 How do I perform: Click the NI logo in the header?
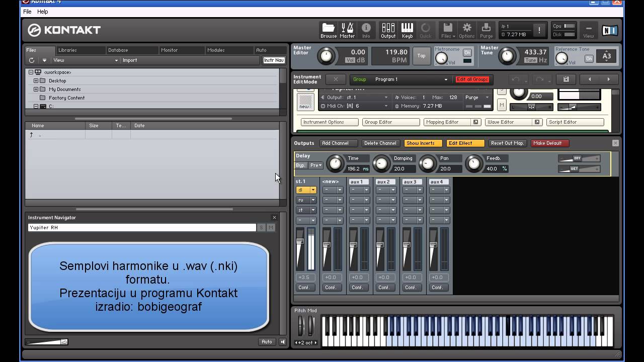coord(610,30)
